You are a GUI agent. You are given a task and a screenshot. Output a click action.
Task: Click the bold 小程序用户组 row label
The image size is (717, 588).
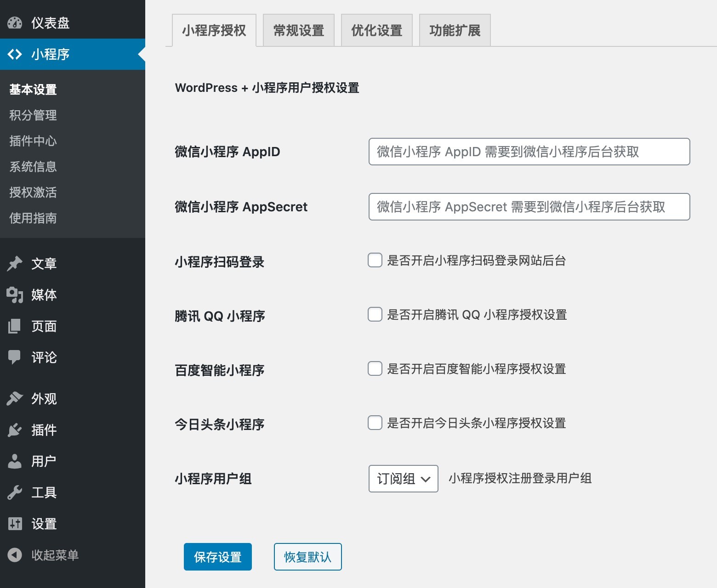click(213, 479)
